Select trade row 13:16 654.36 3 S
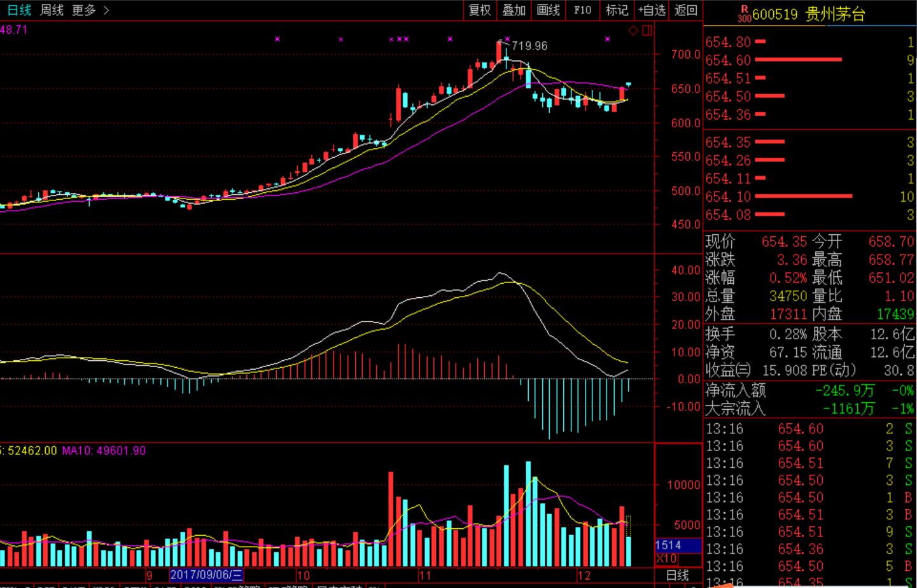 [809, 549]
